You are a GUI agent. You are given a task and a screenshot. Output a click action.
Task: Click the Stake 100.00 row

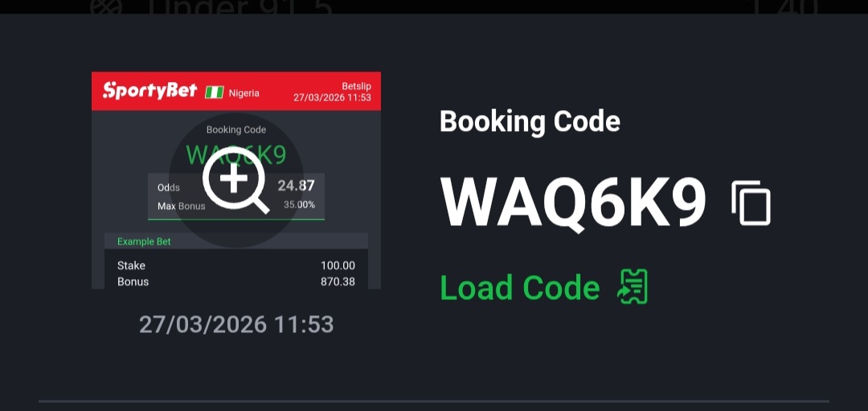236,265
